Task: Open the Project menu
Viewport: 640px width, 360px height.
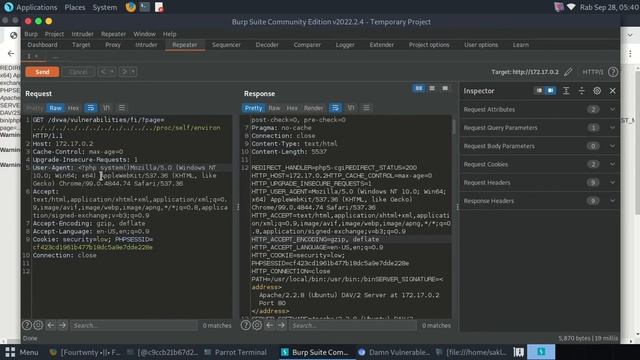Action: (54, 34)
